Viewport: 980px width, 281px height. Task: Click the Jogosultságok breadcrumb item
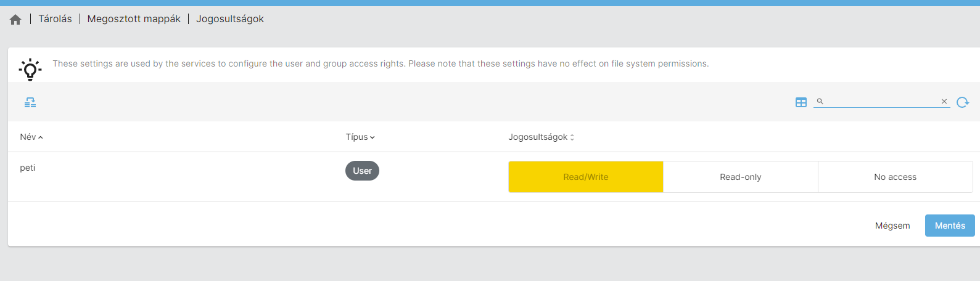point(230,19)
